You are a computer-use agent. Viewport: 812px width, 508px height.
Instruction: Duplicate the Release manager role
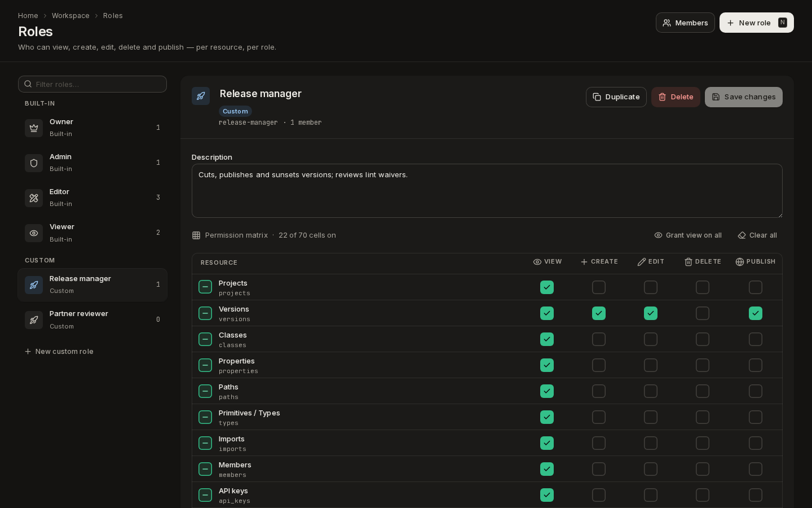coord(616,97)
